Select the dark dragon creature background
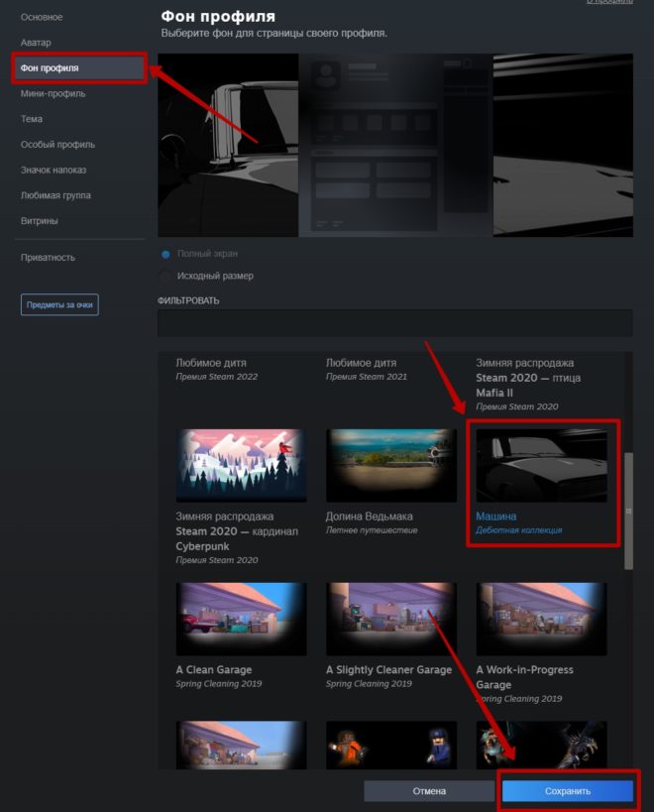Screen dimensions: 654x812 point(541,745)
